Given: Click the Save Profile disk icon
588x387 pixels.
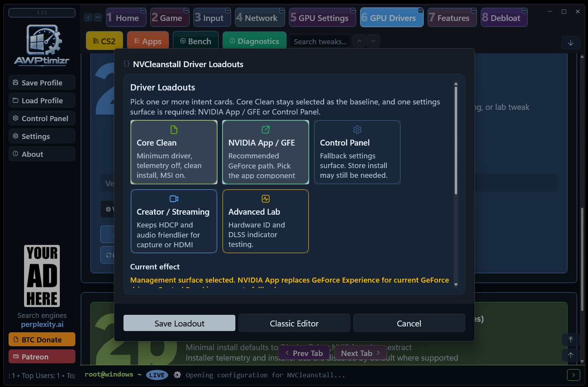Looking at the screenshot, I should click(16, 82).
